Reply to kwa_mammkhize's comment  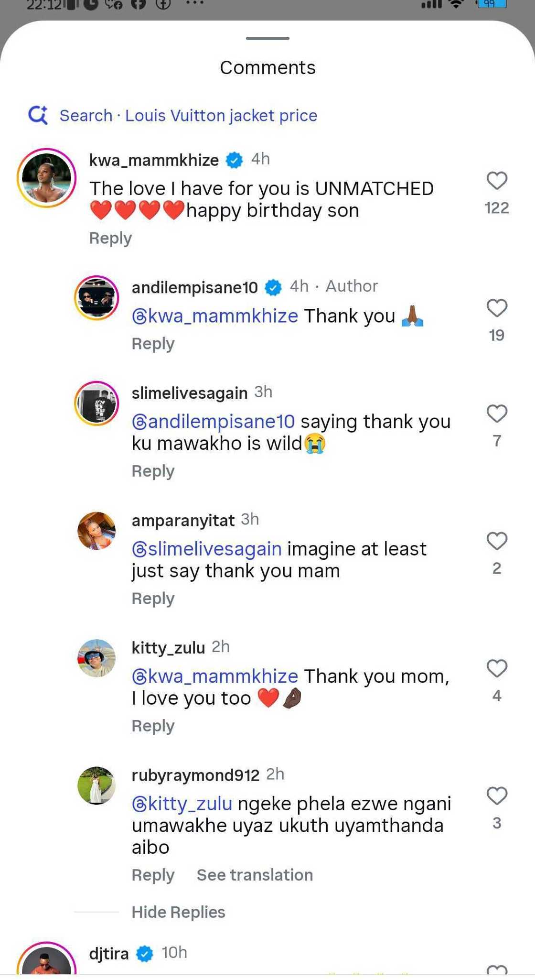click(x=109, y=238)
